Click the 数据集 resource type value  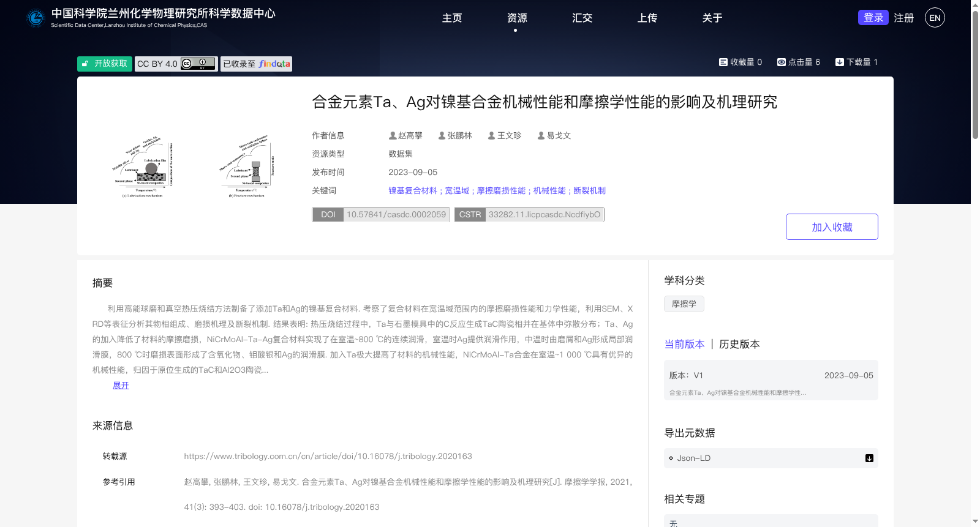tap(401, 154)
